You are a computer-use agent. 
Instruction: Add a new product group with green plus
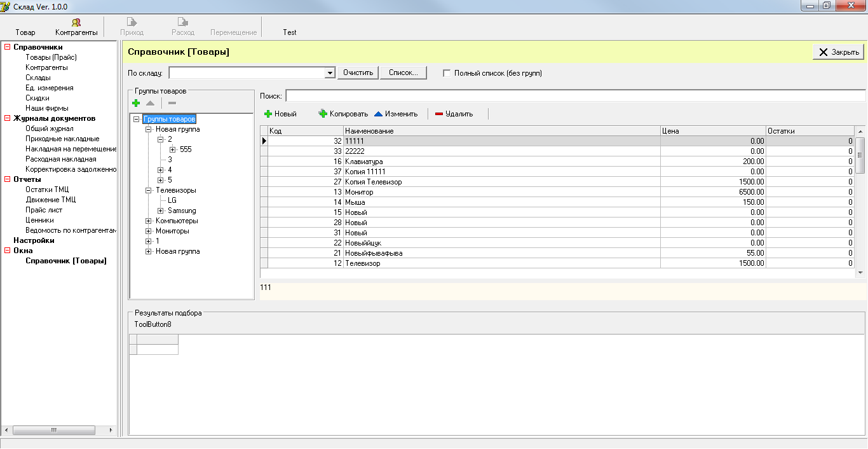click(136, 103)
